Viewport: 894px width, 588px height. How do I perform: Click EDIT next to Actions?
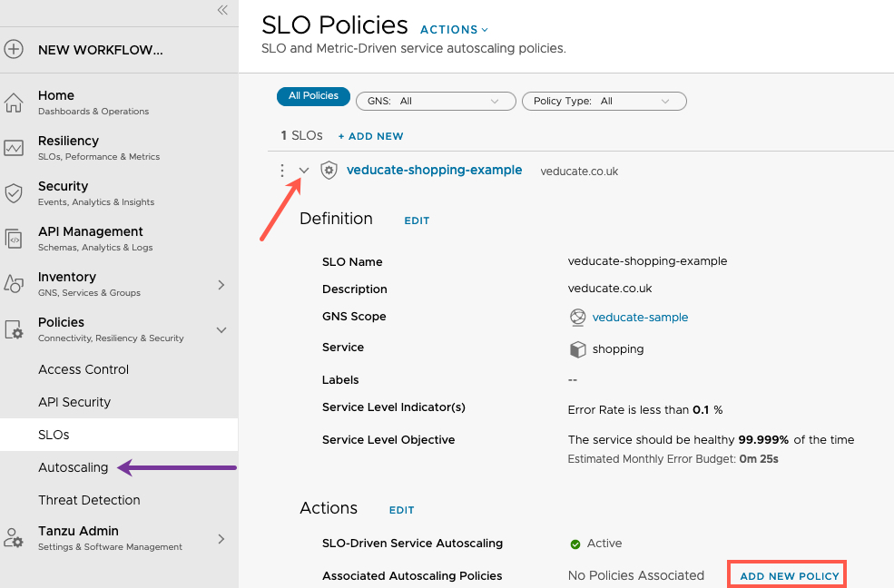pyautogui.click(x=401, y=510)
